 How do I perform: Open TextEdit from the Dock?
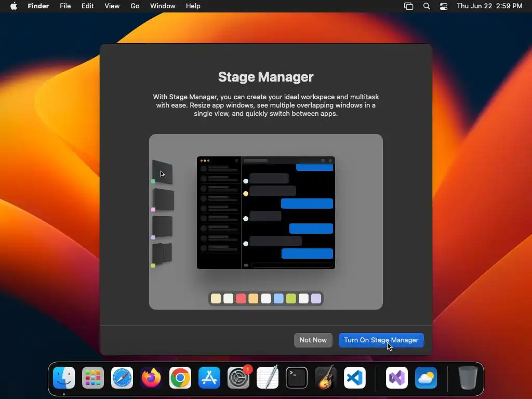point(268,378)
